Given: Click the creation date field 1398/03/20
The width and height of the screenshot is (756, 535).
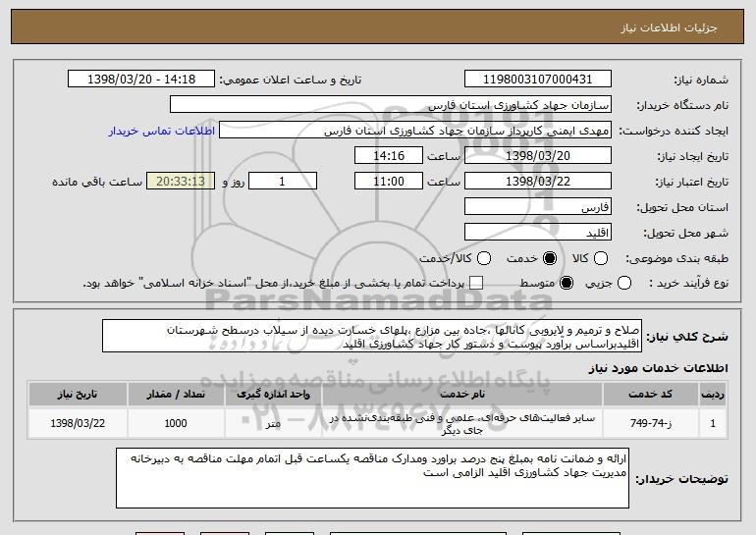Looking at the screenshot, I should coord(538,156).
